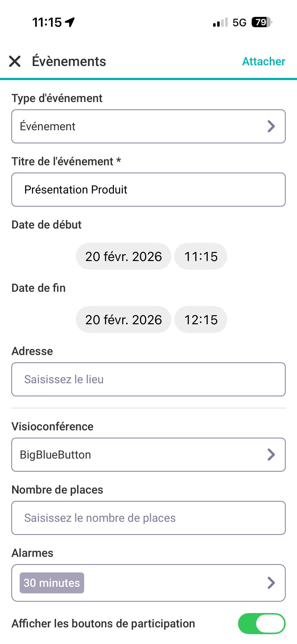Tap the Attacher button
Image resolution: width=297 pixels, height=644 pixels.
pyautogui.click(x=263, y=61)
